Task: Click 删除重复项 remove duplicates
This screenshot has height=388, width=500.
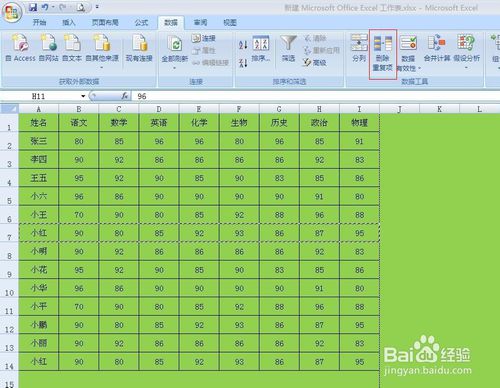Action: [383, 53]
